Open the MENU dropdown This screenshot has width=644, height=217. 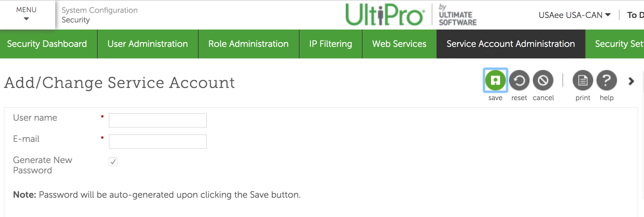[26, 14]
